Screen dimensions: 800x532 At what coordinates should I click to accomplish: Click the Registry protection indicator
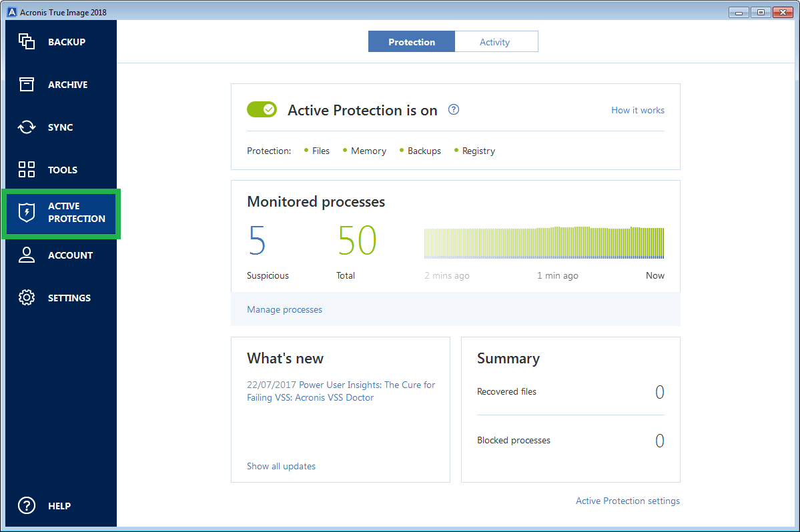pos(474,151)
